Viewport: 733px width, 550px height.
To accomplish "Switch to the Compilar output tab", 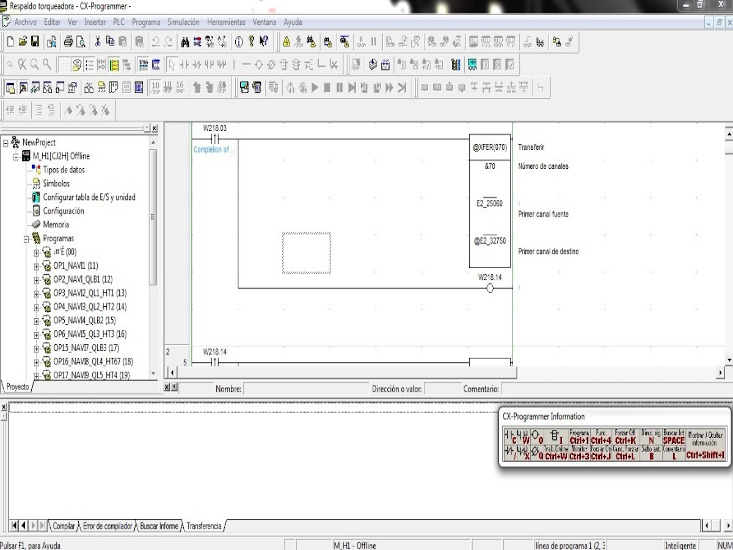I will click(64, 525).
